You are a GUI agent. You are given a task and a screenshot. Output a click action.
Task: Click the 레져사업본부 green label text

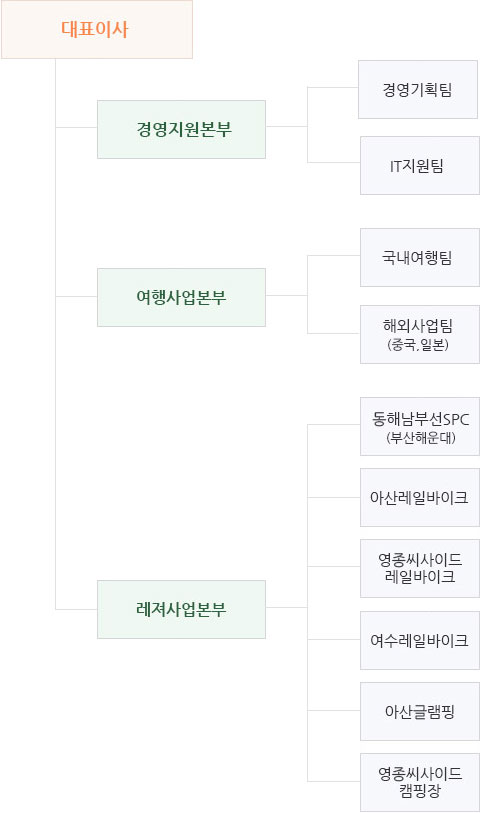[181, 609]
